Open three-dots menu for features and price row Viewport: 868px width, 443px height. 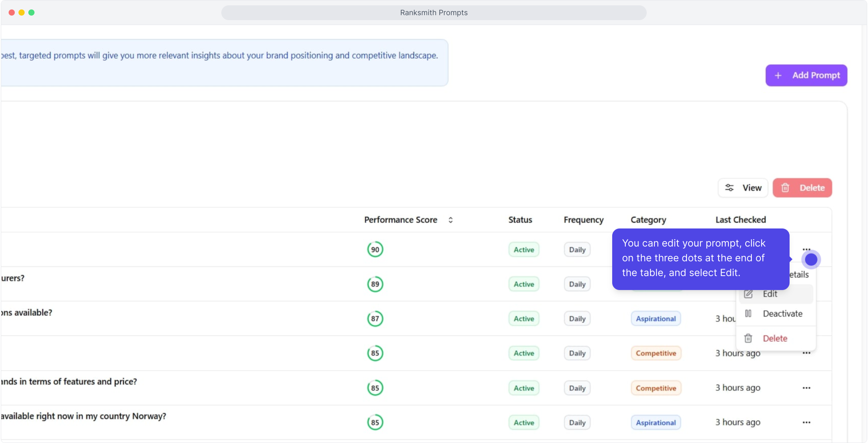(806, 388)
